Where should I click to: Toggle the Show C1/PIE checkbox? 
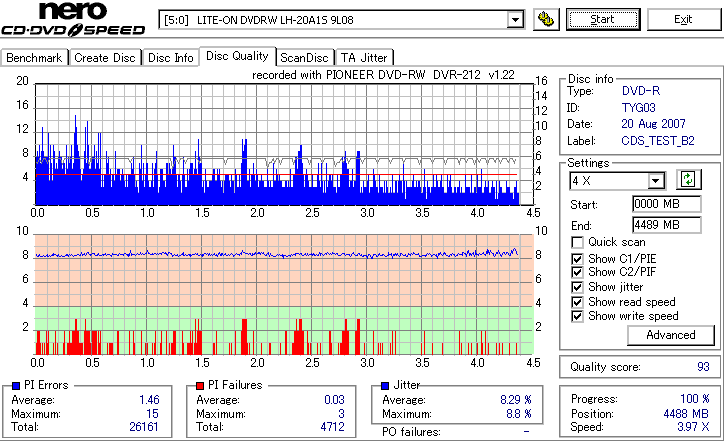click(577, 259)
